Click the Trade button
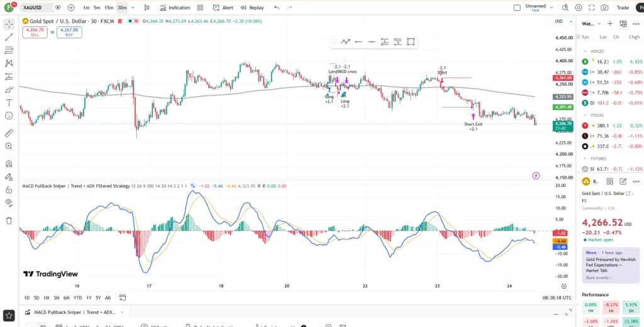The height and width of the screenshot is (327, 644). tap(623, 8)
